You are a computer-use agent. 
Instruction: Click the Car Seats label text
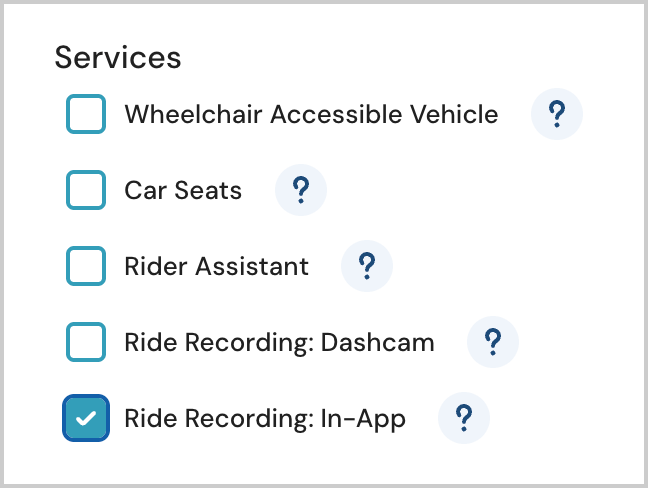(183, 190)
